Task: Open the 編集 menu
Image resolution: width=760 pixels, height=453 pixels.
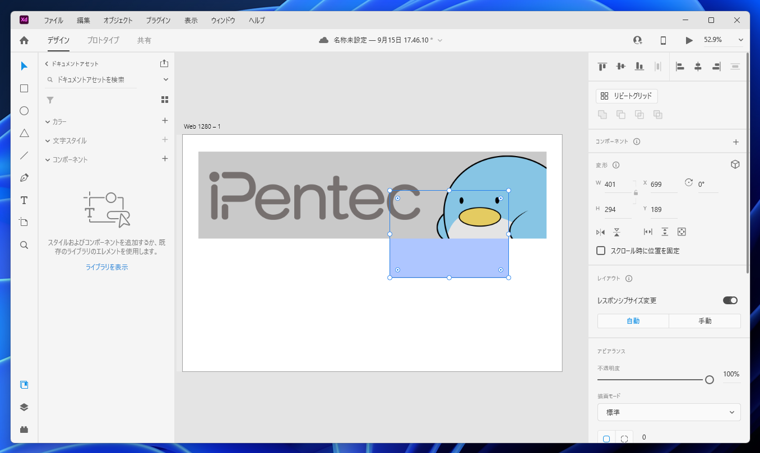Action: tap(83, 20)
